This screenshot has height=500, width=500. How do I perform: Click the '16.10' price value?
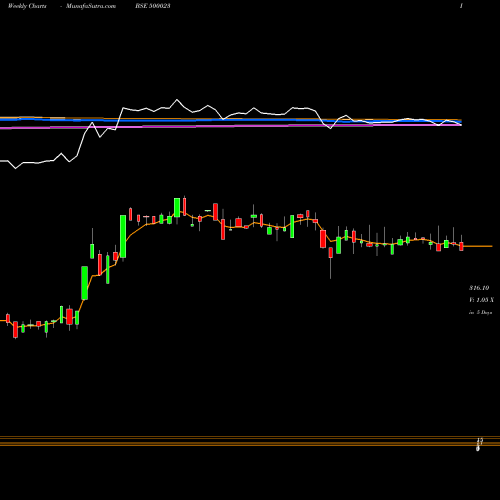(x=479, y=288)
